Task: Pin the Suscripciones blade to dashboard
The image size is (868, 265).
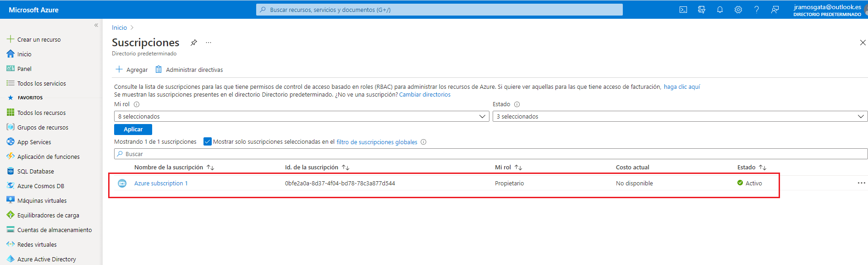Action: click(x=194, y=43)
